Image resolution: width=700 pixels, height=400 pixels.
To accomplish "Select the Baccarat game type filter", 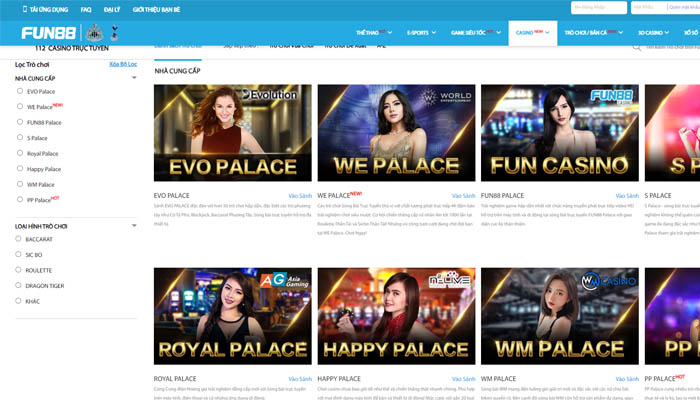I will point(18,239).
